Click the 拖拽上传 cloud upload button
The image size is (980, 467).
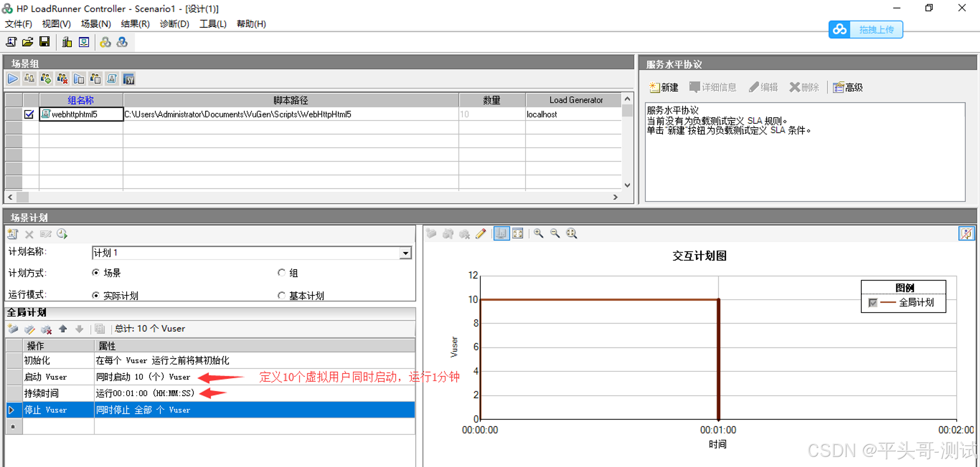[866, 30]
